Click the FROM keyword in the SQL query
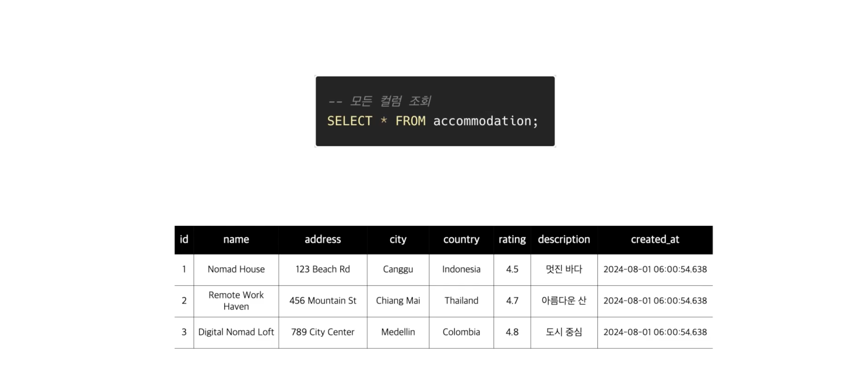This screenshot has width=868, height=365. (410, 121)
